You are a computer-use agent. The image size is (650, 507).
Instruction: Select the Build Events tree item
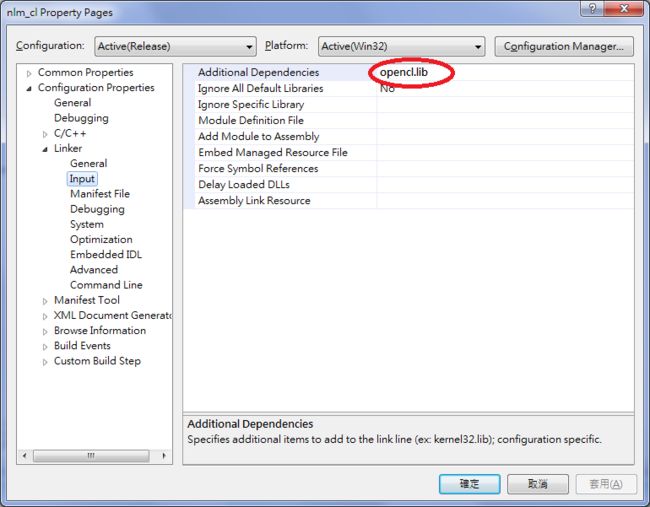pos(82,346)
